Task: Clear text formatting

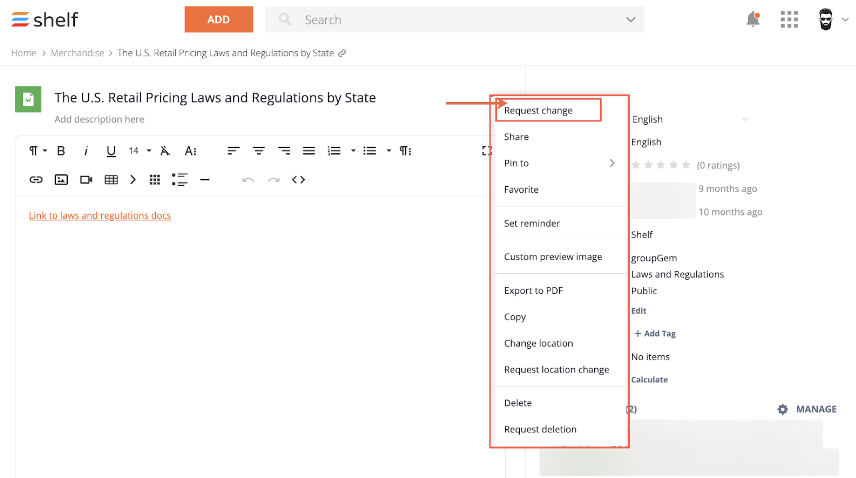Action: 165,151
